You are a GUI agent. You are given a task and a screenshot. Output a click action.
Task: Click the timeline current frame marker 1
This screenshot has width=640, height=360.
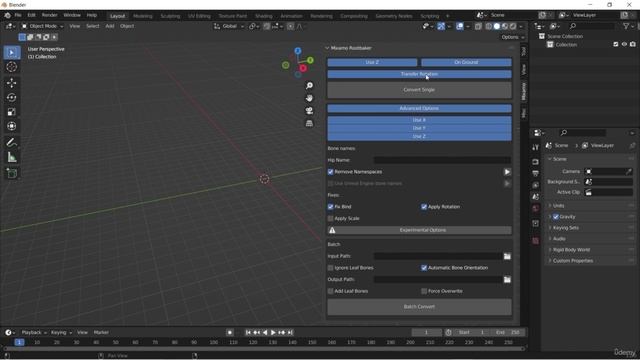19,342
